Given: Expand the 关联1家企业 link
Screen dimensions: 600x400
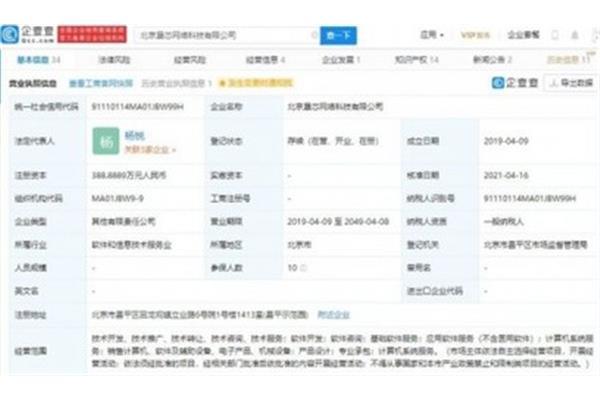Looking at the screenshot, I should pyautogui.click(x=150, y=149).
